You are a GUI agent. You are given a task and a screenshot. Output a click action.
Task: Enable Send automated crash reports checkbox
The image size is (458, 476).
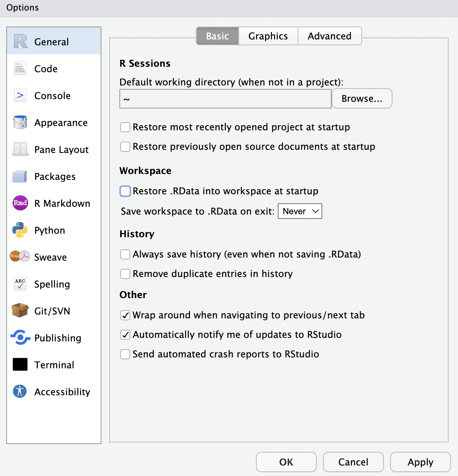[x=125, y=354]
